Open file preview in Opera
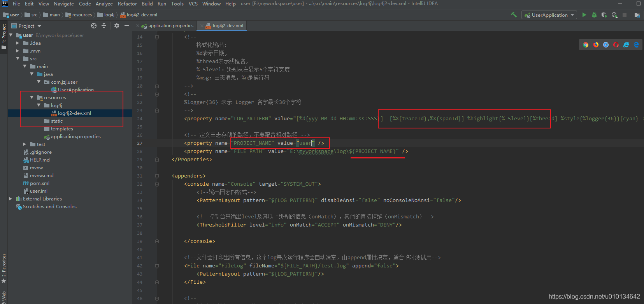 616,45
